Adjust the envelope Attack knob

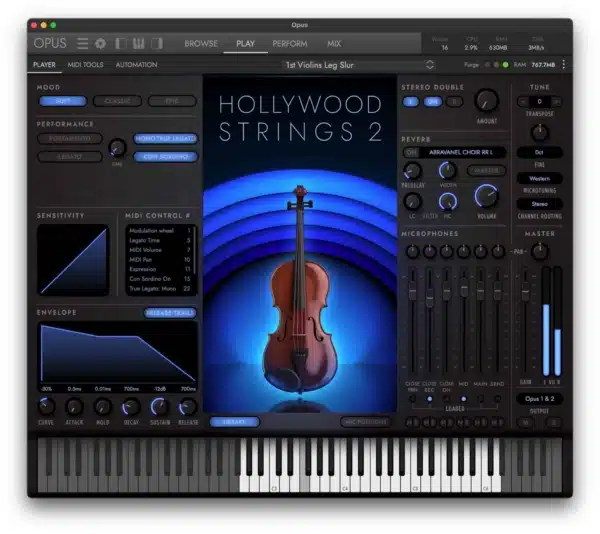point(74,407)
